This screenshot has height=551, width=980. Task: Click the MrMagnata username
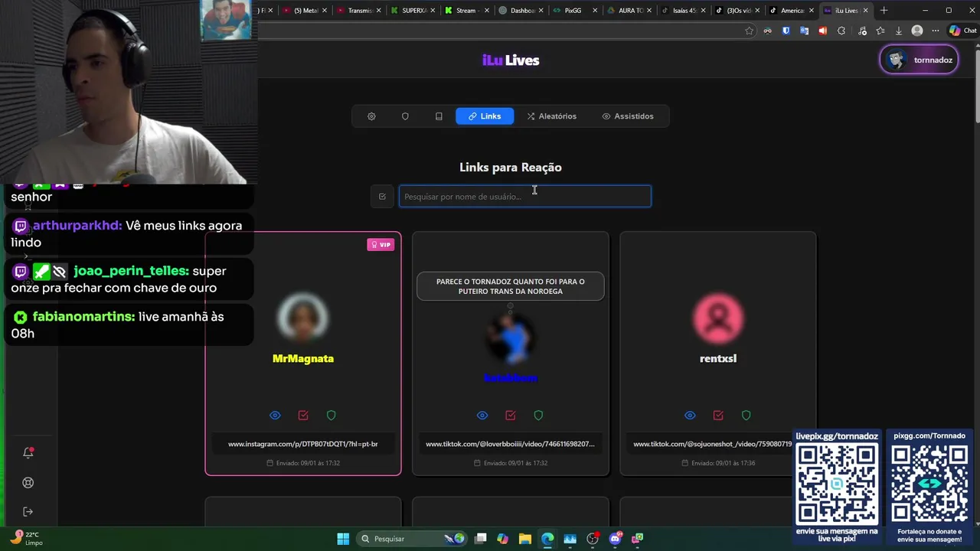[303, 359]
